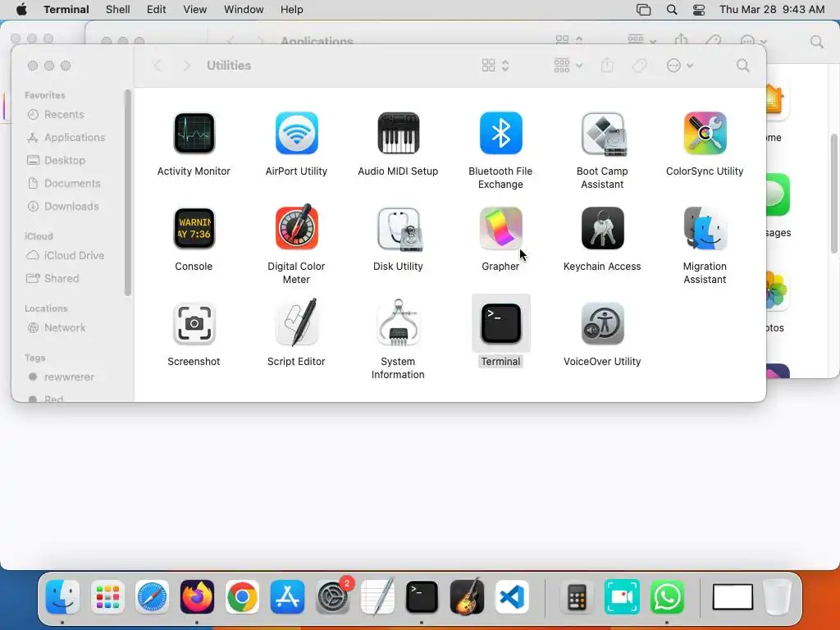Viewport: 840px width, 630px height.
Task: Select the Console app icon
Action: [194, 229]
